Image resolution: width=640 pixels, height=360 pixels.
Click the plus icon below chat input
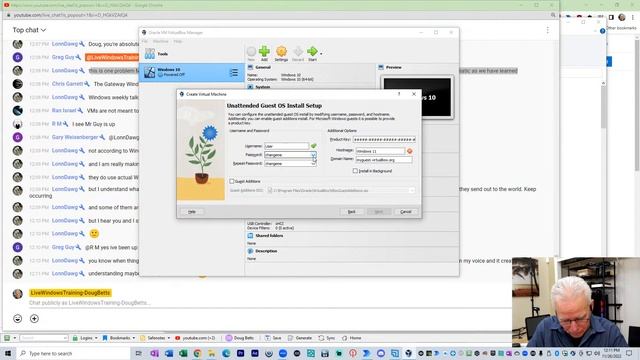tap(34, 318)
